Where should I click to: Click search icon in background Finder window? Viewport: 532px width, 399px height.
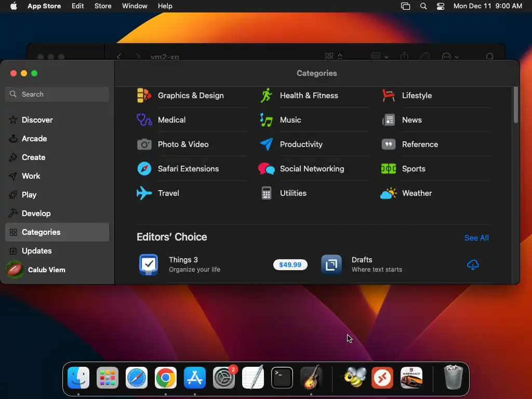point(489,56)
